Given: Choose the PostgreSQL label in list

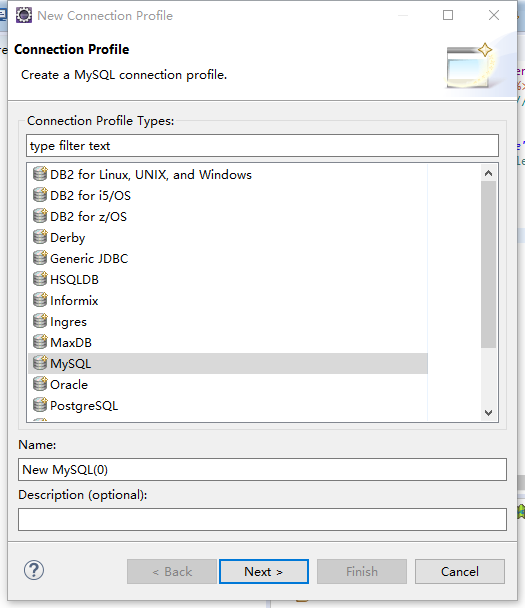Looking at the screenshot, I should [x=84, y=406].
